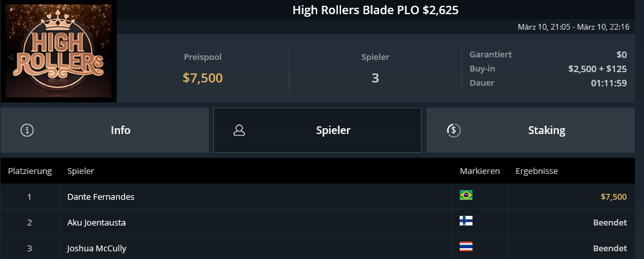Click the Thailand flag icon
This screenshot has width=644, height=259.
tap(465, 246)
